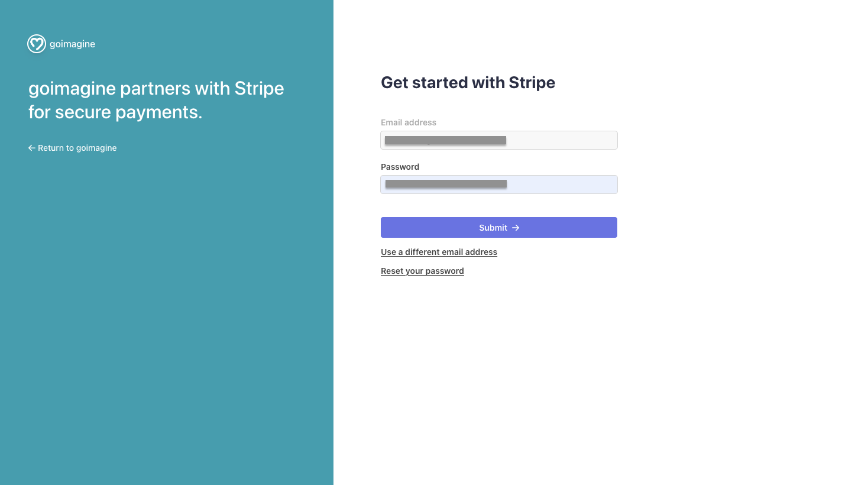The image size is (868, 485).
Task: Click the Email address field label
Action: (409, 122)
